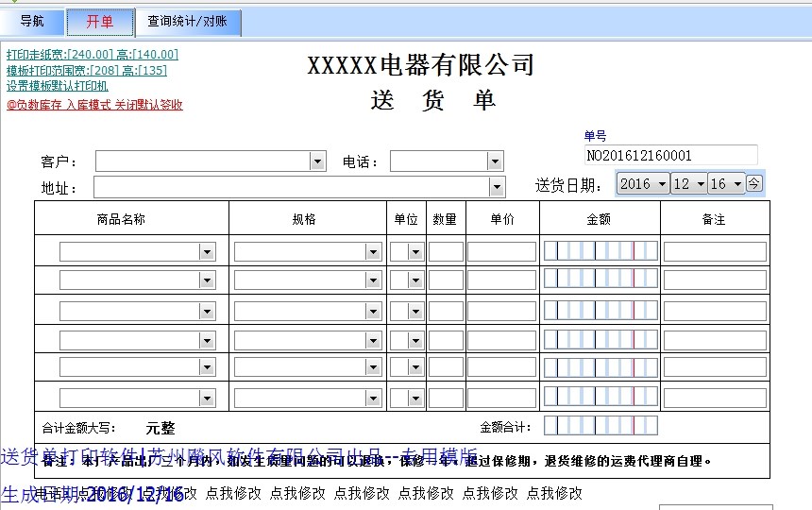Open the 地址 dropdown list
Image resolution: width=812 pixels, height=510 pixels.
point(497,187)
